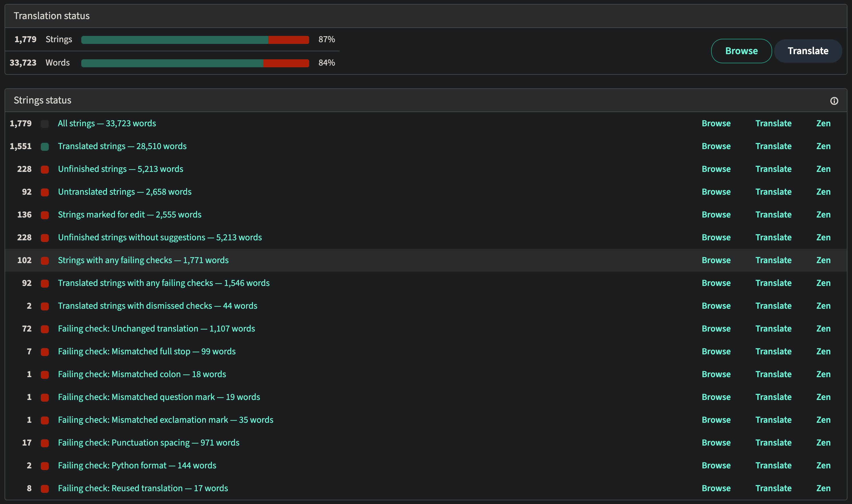Click Translate for Mismatched colon row
The height and width of the screenshot is (504, 852).
773,374
